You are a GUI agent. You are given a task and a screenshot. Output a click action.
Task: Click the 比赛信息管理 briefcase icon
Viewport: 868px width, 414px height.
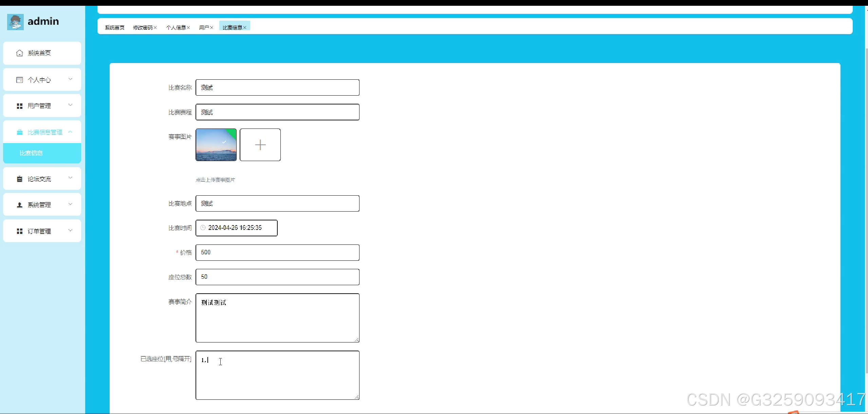click(20, 132)
